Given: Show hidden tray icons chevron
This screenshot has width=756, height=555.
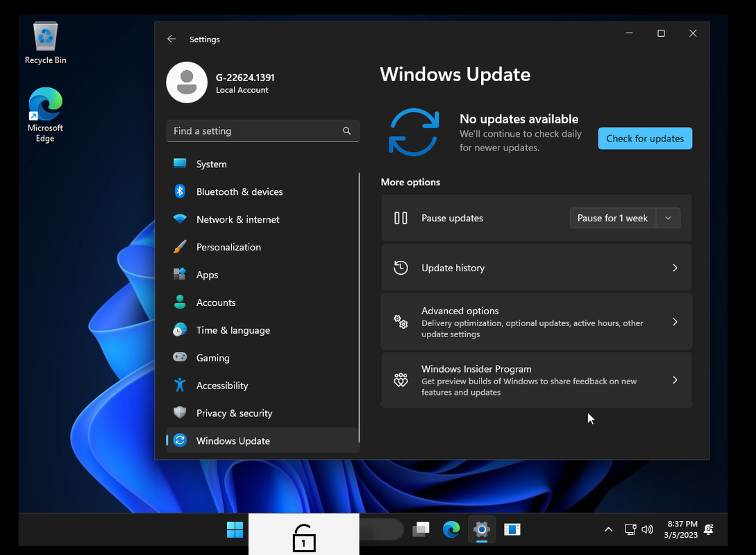Looking at the screenshot, I should 608,529.
